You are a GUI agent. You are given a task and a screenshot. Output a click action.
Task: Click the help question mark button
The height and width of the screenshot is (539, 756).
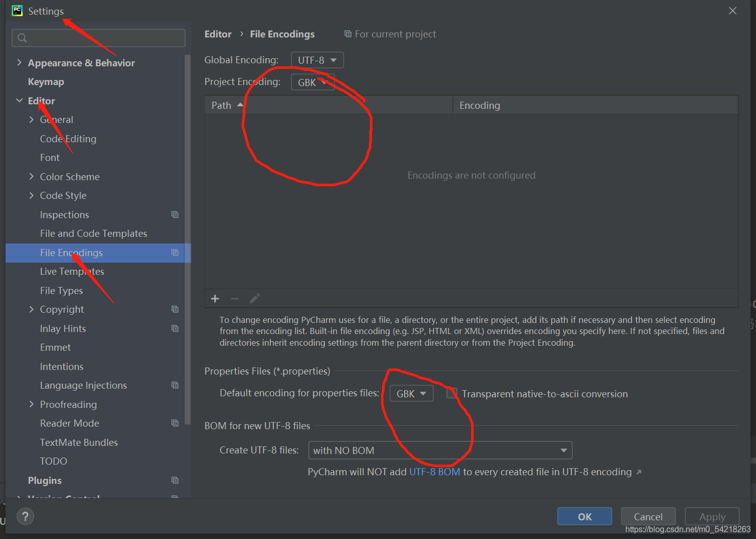point(25,516)
